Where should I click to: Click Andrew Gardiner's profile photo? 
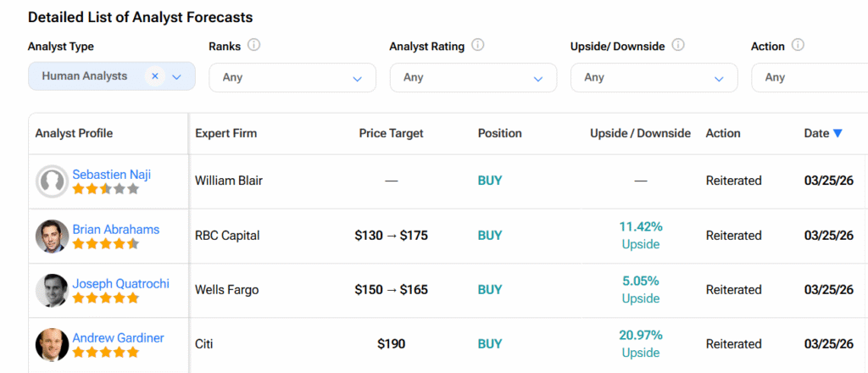(52, 344)
